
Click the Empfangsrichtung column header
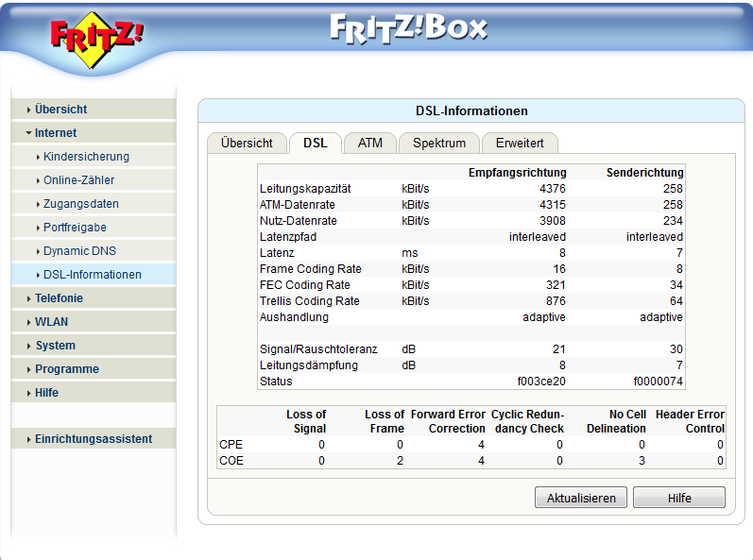[517, 173]
